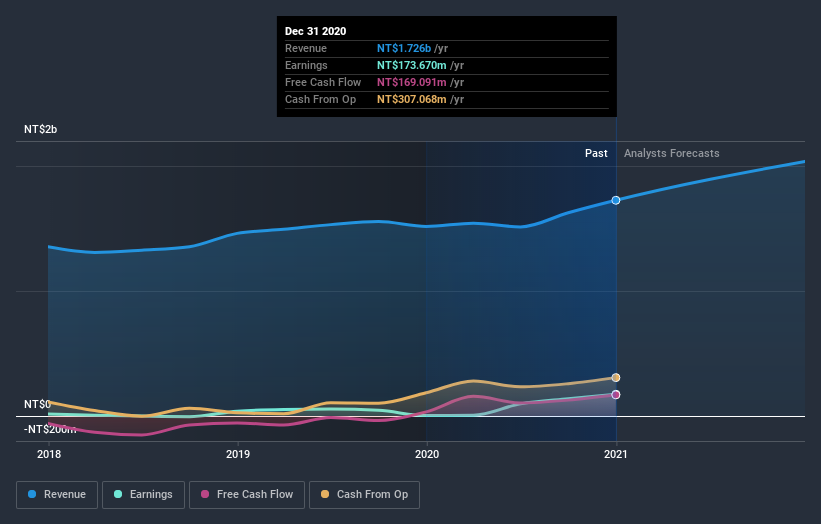Toggle the Cash From Op legend button

point(364,495)
